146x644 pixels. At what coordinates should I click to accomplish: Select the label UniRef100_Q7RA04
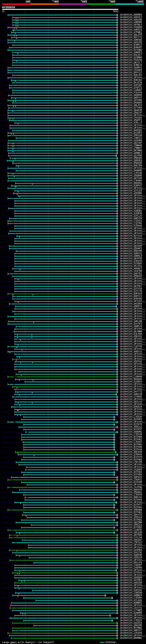[131, 454]
